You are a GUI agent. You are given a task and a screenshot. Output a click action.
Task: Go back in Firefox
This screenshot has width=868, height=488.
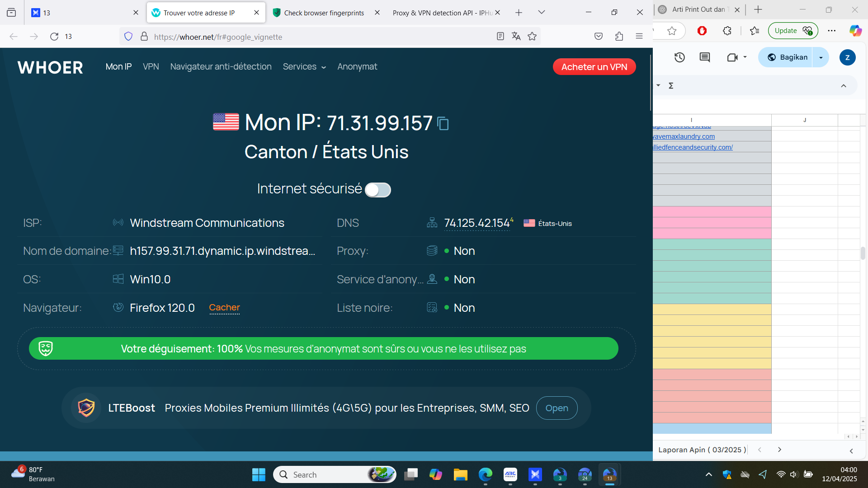(x=14, y=37)
